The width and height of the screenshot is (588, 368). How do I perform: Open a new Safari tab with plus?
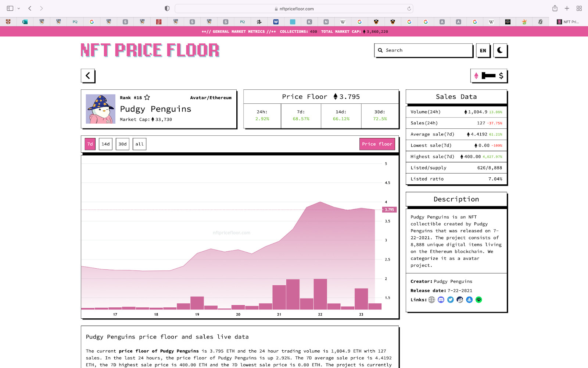point(567,8)
